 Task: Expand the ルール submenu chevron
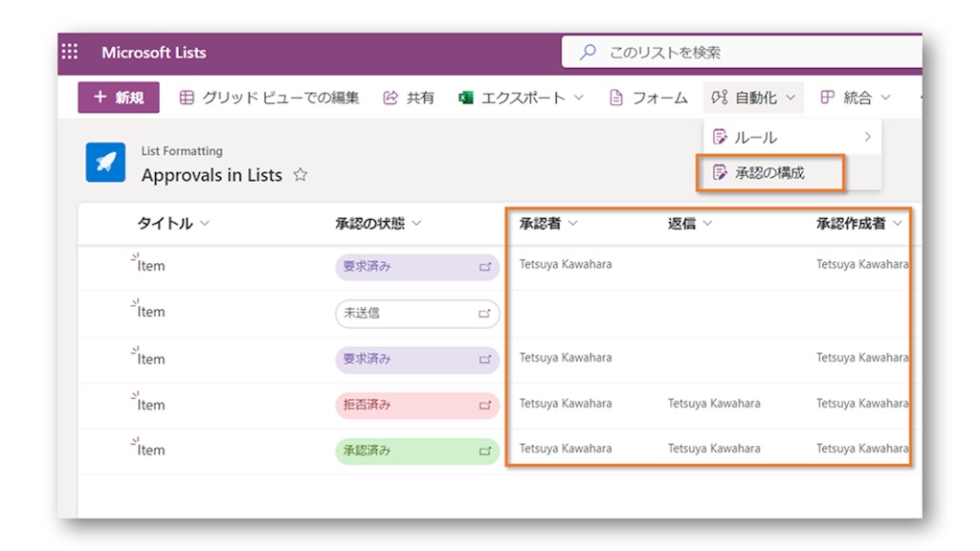[869, 137]
